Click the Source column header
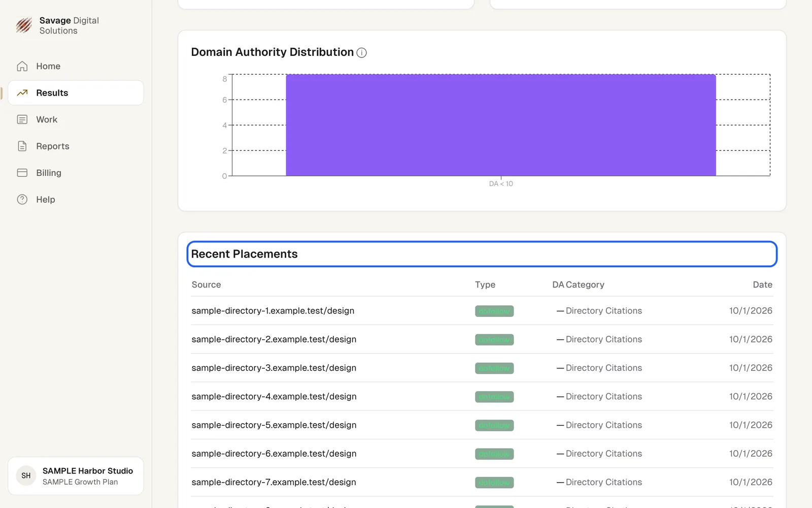The height and width of the screenshot is (508, 812). 206,284
